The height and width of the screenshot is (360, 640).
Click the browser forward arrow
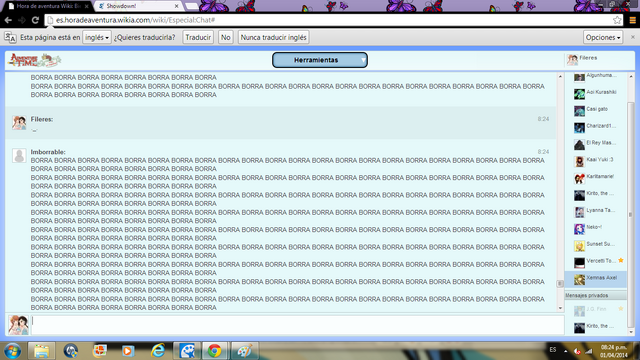pos(22,20)
